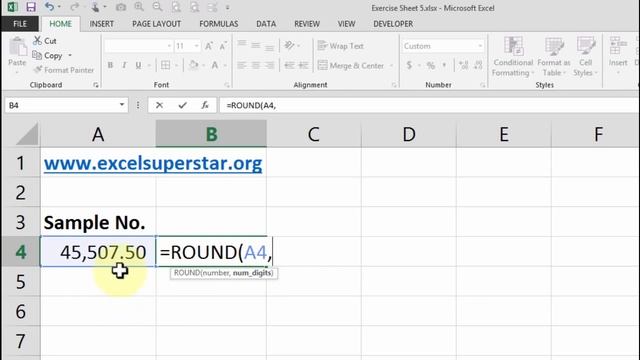The height and width of the screenshot is (360, 640).
Task: Open Copy options dropdown arrow
Action: coord(70,56)
